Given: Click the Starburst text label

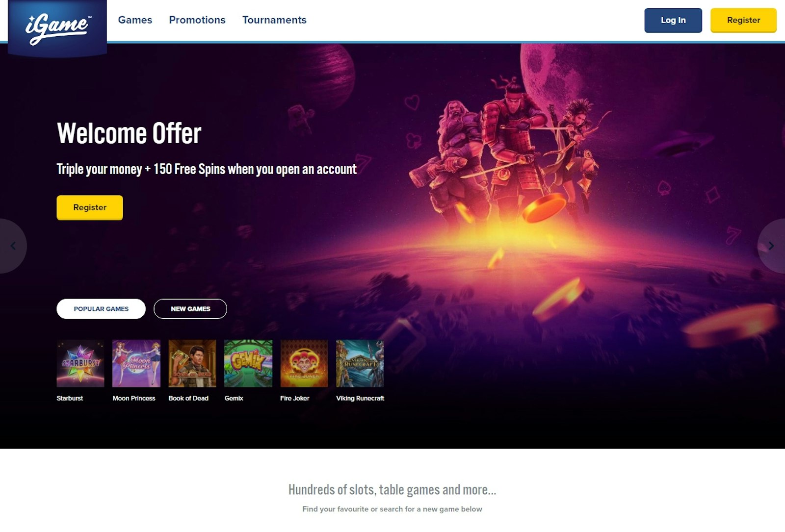Looking at the screenshot, I should 70,398.
